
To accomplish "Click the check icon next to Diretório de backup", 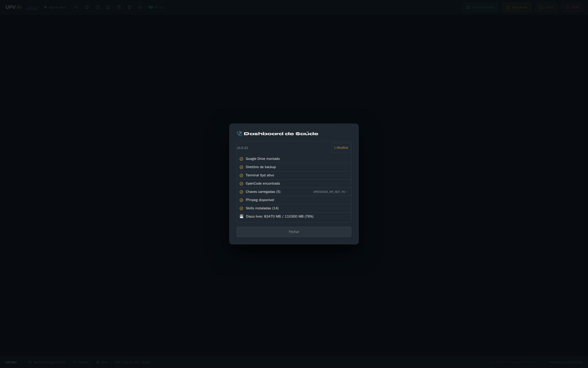I will click(241, 167).
